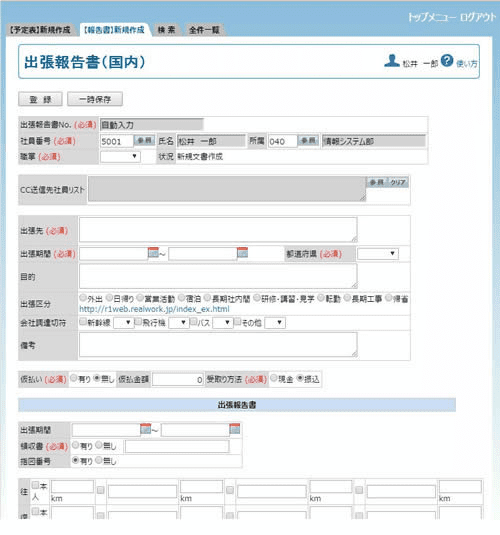Viewport: 500px width, 535px height.
Task: Select the 転勤 radio button
Action: coord(321,298)
